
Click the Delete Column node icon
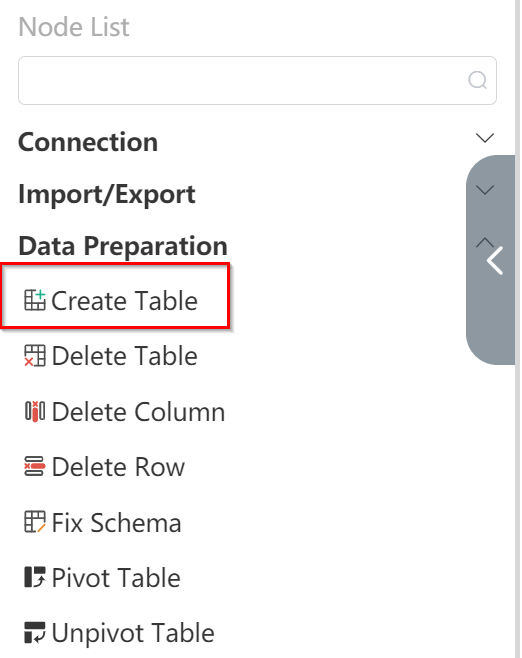click(x=35, y=411)
